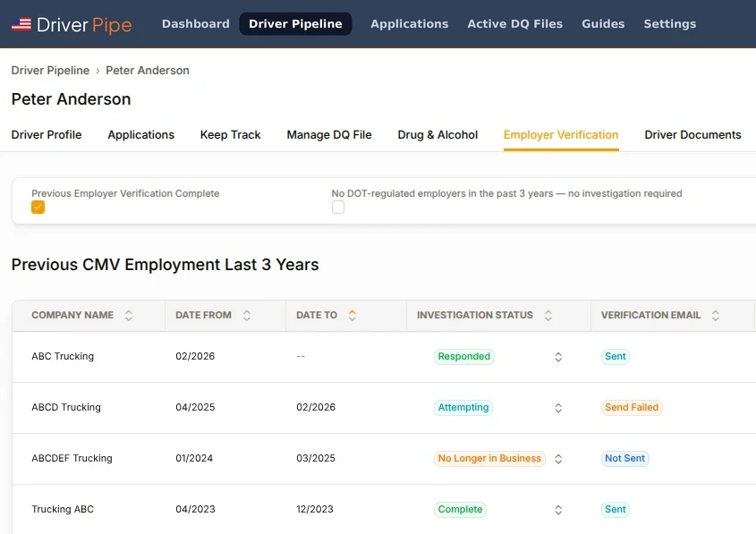The image size is (756, 534).
Task: Click the Attempting status badge
Action: click(x=463, y=408)
